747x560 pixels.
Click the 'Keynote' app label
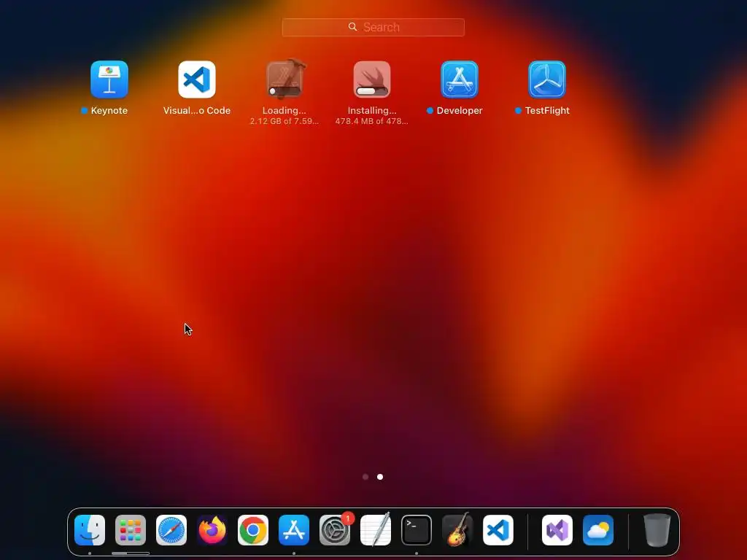click(109, 111)
